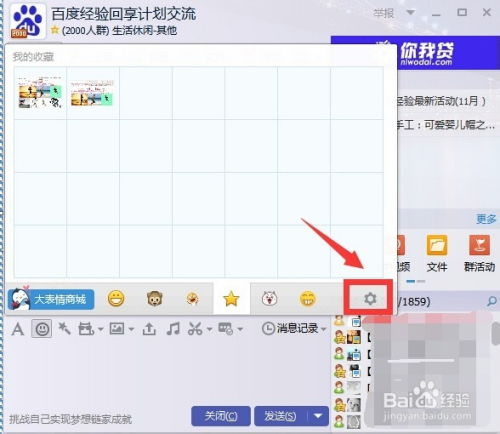The image size is (500, 434).
Task: Click the 发送(S) send button
Action: coord(281,416)
